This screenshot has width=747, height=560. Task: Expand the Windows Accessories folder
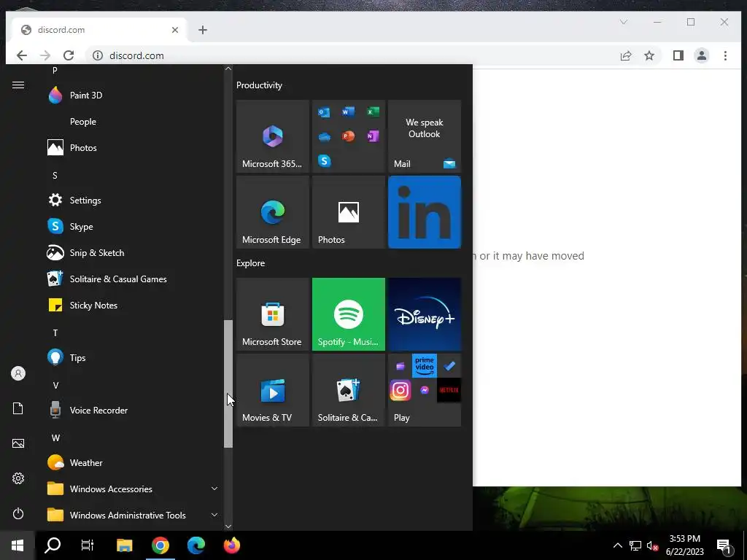click(133, 489)
